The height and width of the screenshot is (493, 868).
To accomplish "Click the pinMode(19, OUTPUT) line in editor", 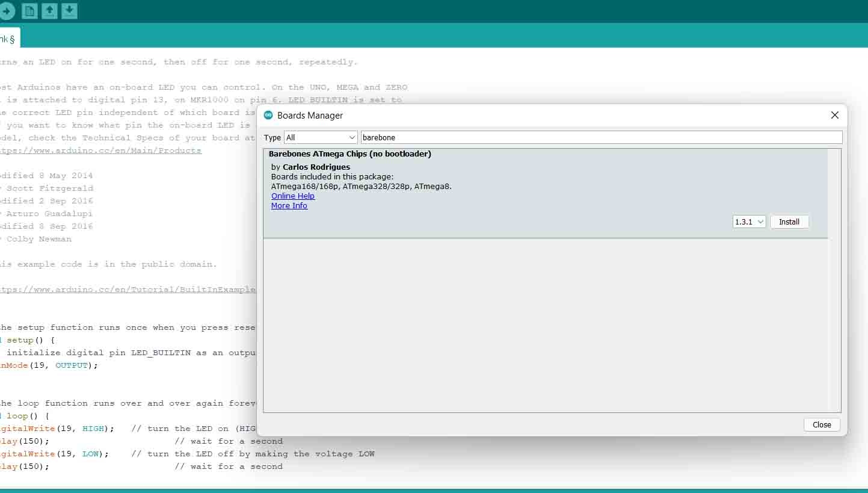I will pyautogui.click(x=48, y=365).
